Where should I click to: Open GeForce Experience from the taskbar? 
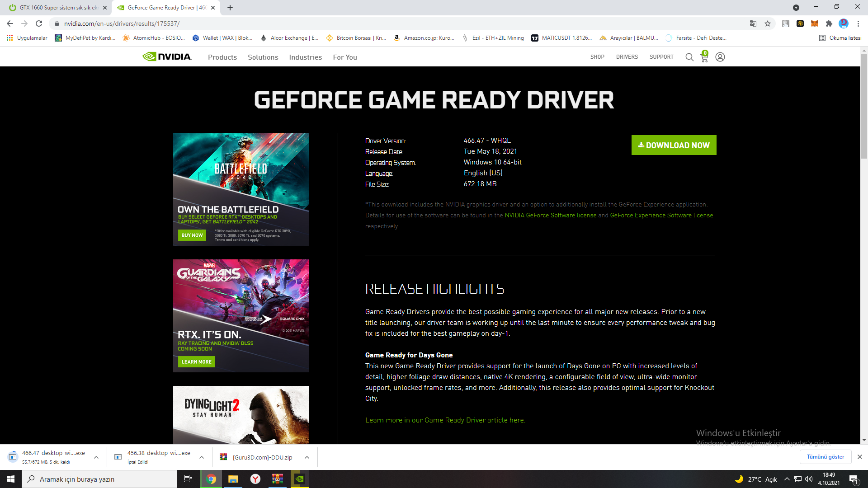(299, 479)
